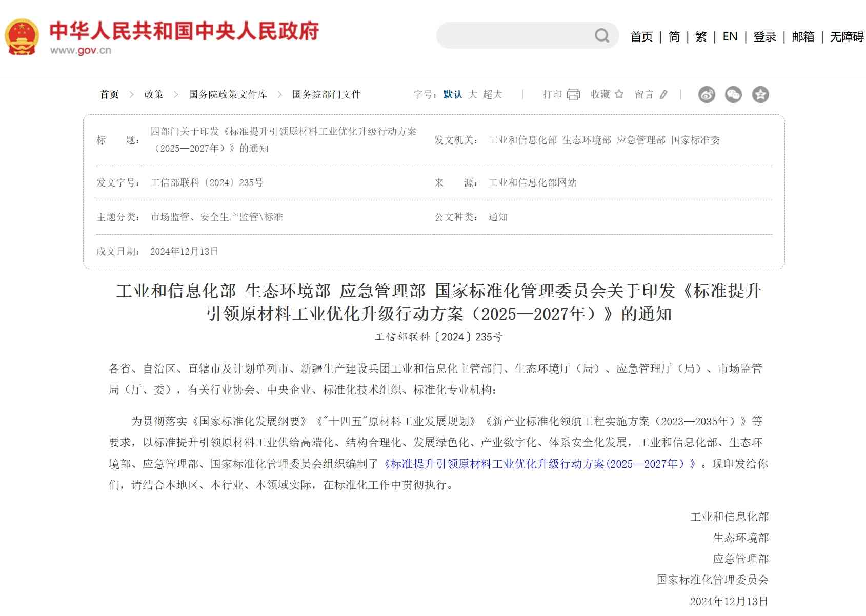Set font size to 默认
Image resolution: width=866 pixels, height=616 pixels.
[x=453, y=95]
